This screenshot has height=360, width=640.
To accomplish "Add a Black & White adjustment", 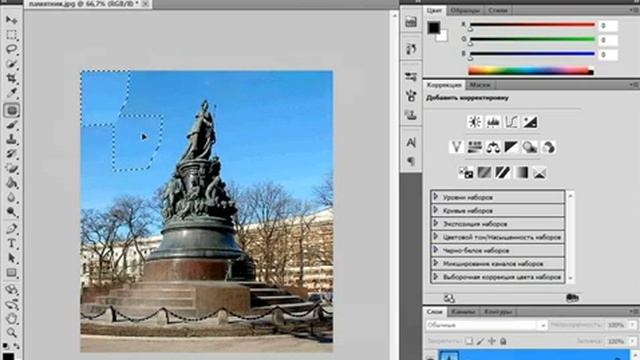I will (x=511, y=147).
